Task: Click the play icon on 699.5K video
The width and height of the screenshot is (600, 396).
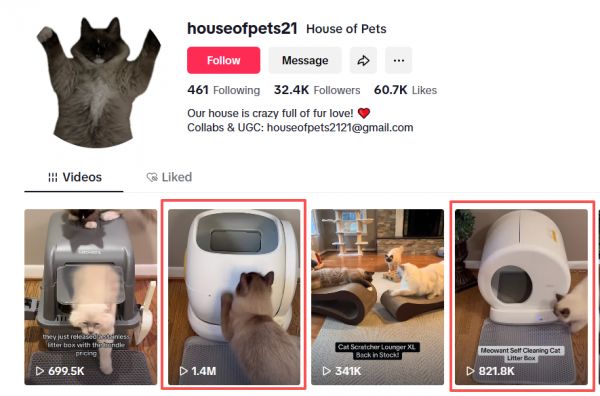Action: [x=40, y=371]
